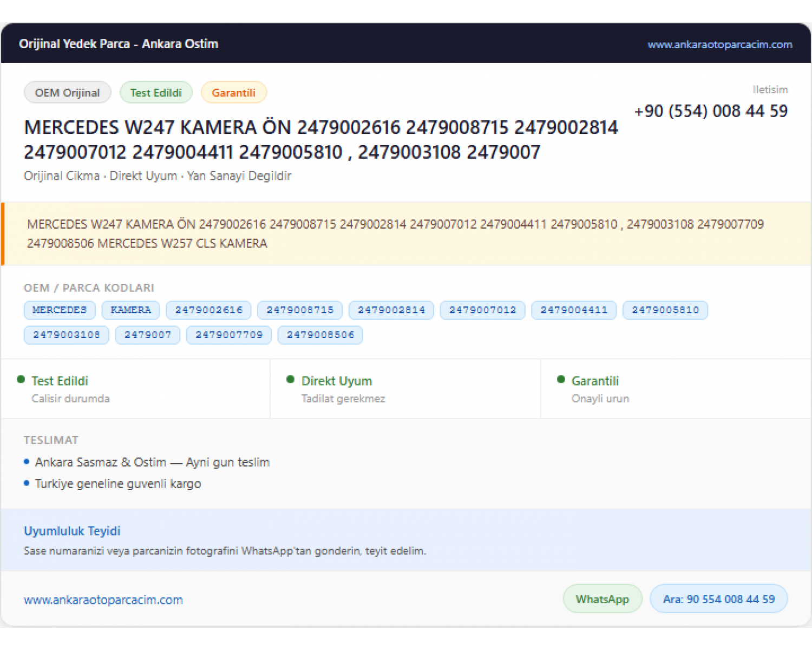This screenshot has width=812, height=650.
Task: Select part code chip 2479008506
Action: pyautogui.click(x=320, y=335)
